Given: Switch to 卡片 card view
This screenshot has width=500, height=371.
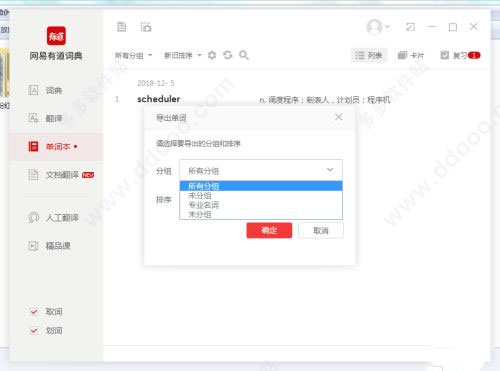Looking at the screenshot, I should (x=411, y=55).
